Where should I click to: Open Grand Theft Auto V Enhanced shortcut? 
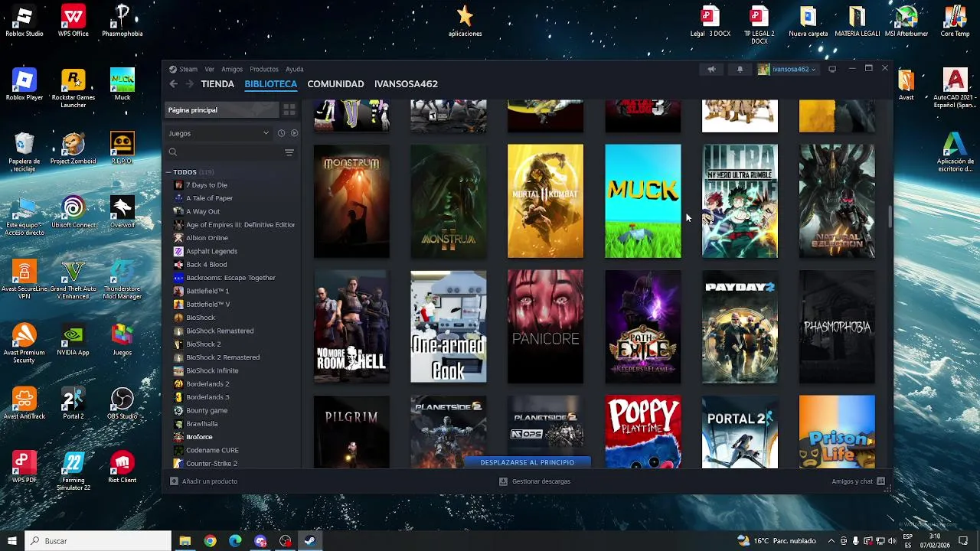tap(73, 279)
